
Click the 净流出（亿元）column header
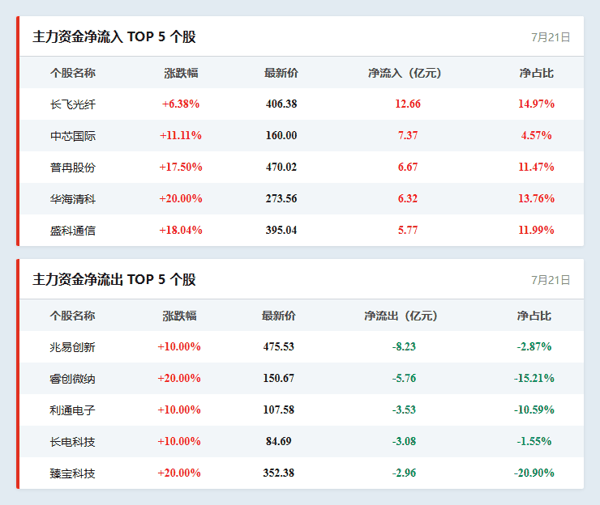[x=401, y=316]
